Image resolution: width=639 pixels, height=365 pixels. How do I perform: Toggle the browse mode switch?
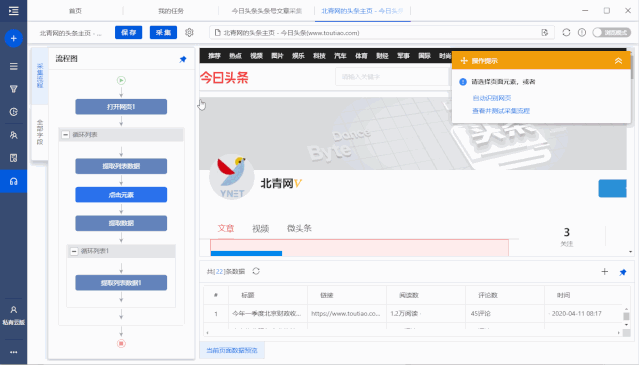[611, 33]
